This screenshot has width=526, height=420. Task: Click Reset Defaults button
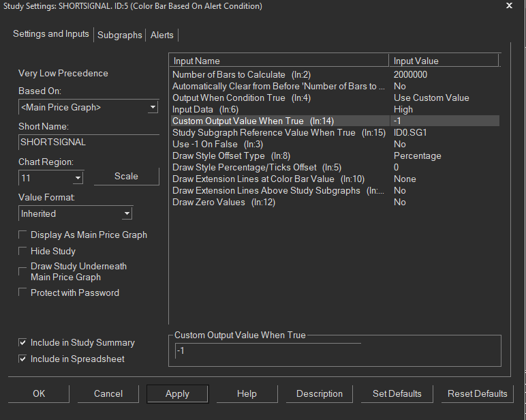tap(477, 394)
